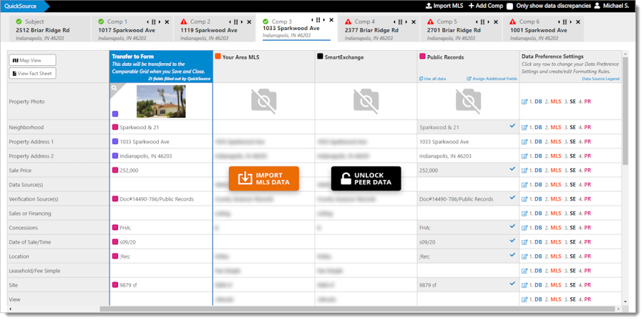Image resolution: width=644 pixels, height=321 pixels.
Task: Switch to the Comp 4 tab
Action: tap(379, 29)
